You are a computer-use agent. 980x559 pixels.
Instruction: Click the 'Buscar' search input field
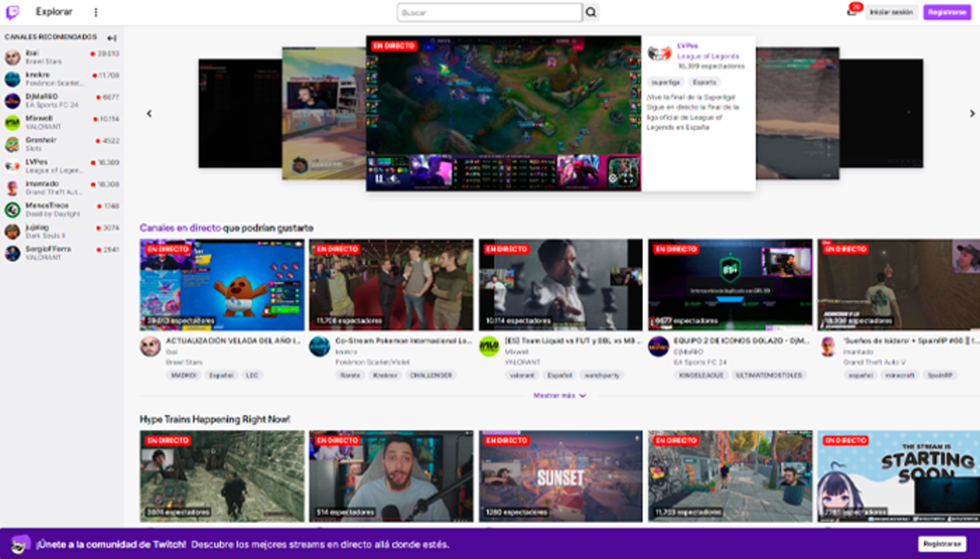490,11
